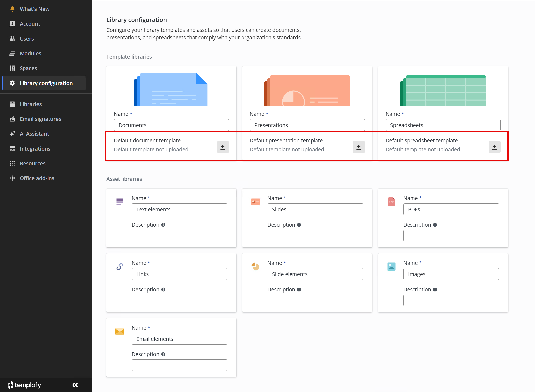The height and width of the screenshot is (392, 535).
Task: Click PDFs description info icon
Action: [435, 225]
